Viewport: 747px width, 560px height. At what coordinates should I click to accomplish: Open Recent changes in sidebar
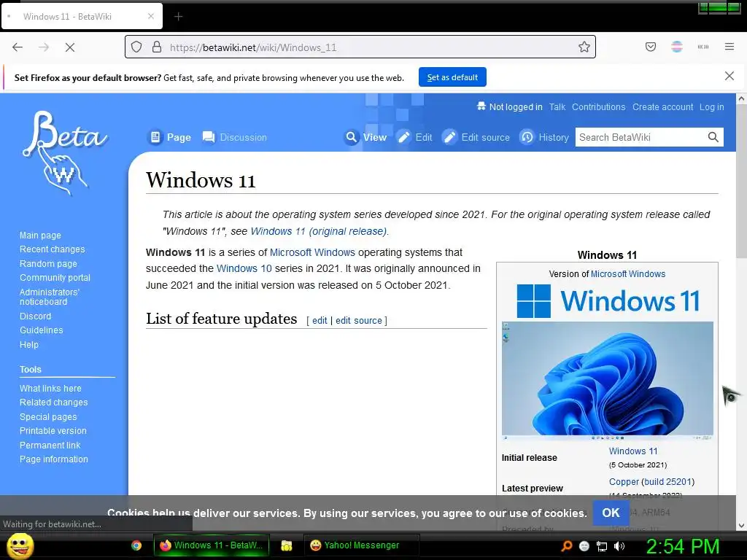[53, 249]
